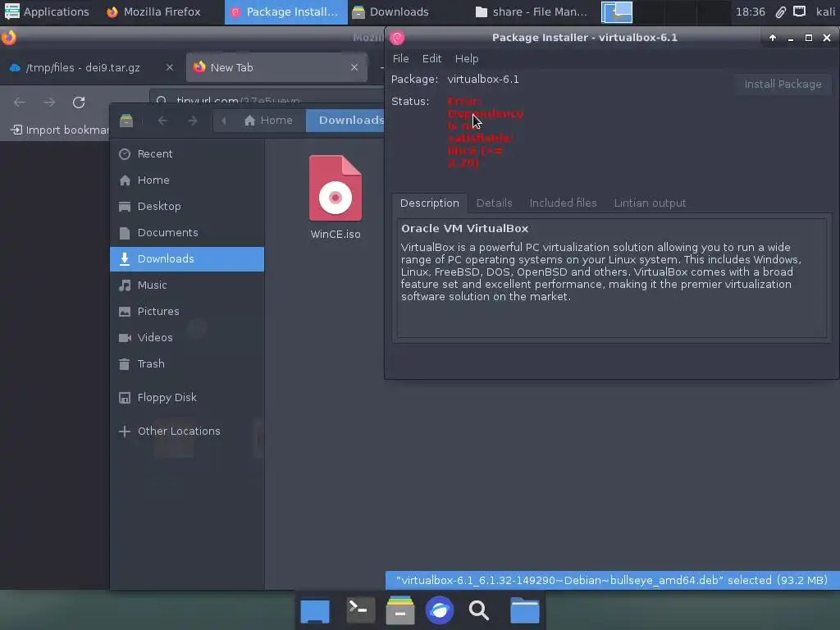Reload the page in Firefox
The height and width of the screenshot is (630, 840).
tap(79, 103)
